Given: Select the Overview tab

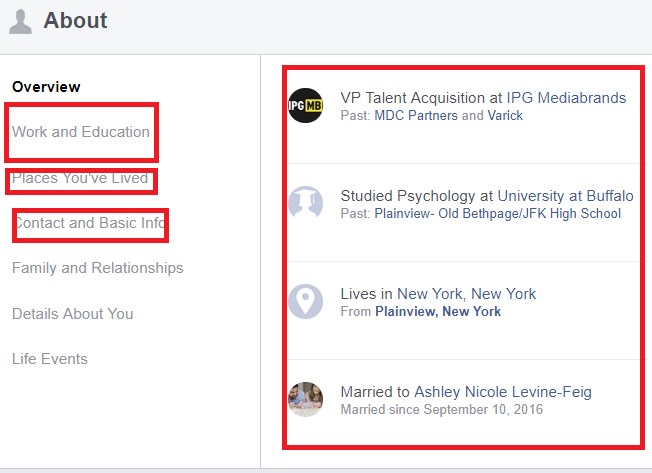Looking at the screenshot, I should pyautogui.click(x=46, y=87).
